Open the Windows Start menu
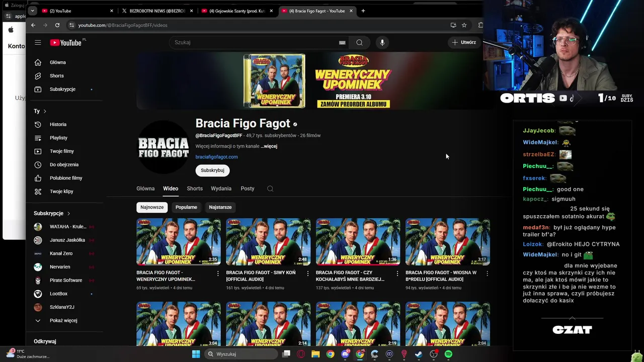The width and height of the screenshot is (644, 362). 196,354
